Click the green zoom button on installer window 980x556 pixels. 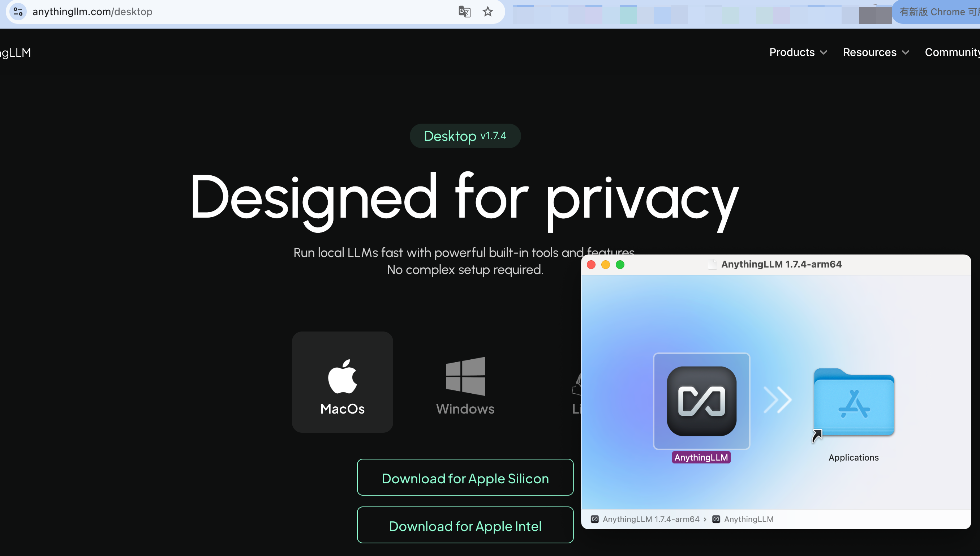click(620, 265)
